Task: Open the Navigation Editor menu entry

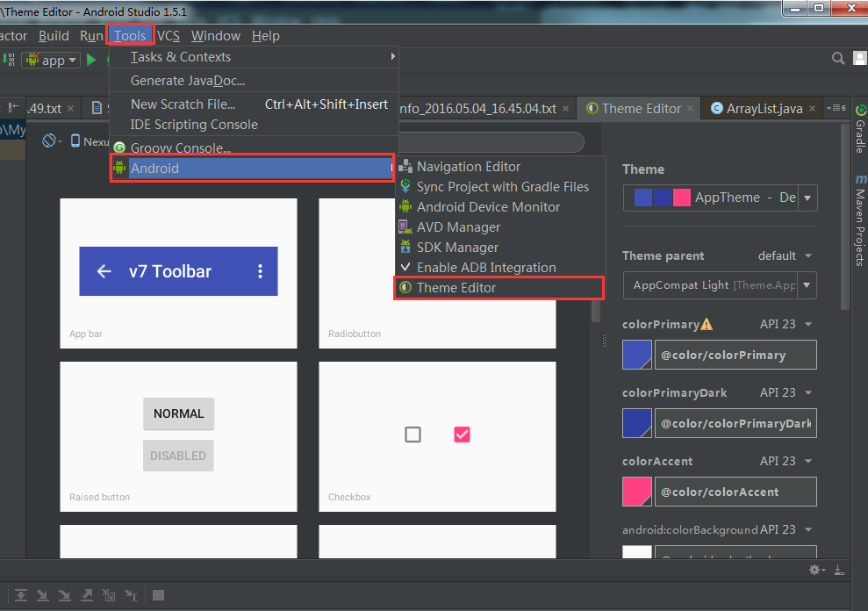Action: coord(468,167)
